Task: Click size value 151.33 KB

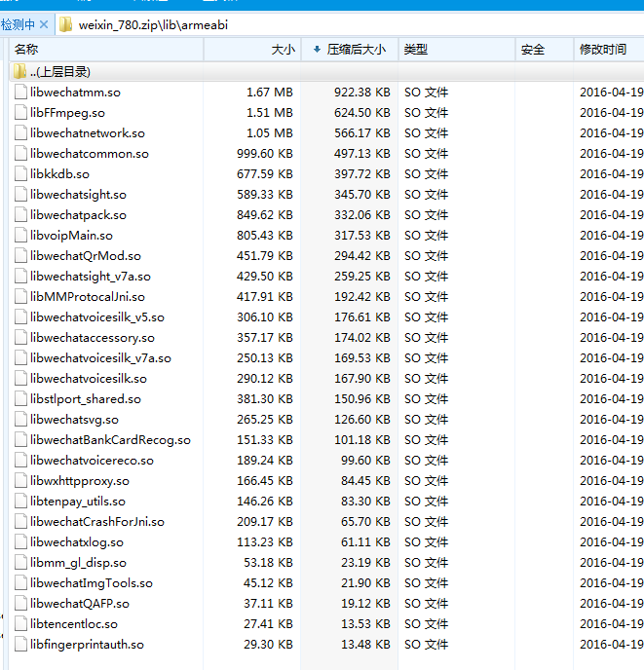Action: (x=265, y=440)
